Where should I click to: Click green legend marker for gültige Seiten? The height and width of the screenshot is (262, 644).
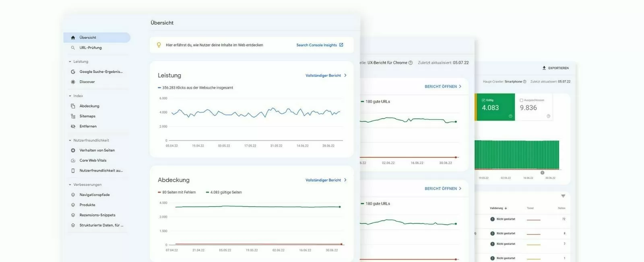click(x=207, y=192)
